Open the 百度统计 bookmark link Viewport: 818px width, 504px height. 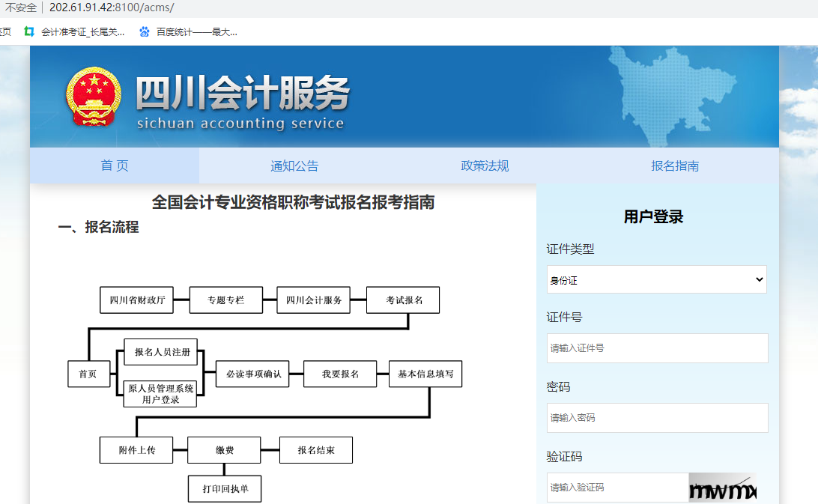[x=196, y=31]
